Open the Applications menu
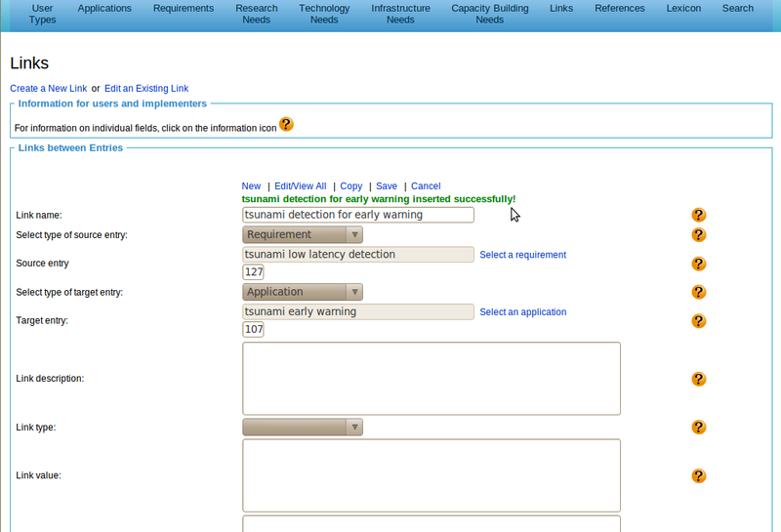The height and width of the screenshot is (532, 781). (x=104, y=9)
